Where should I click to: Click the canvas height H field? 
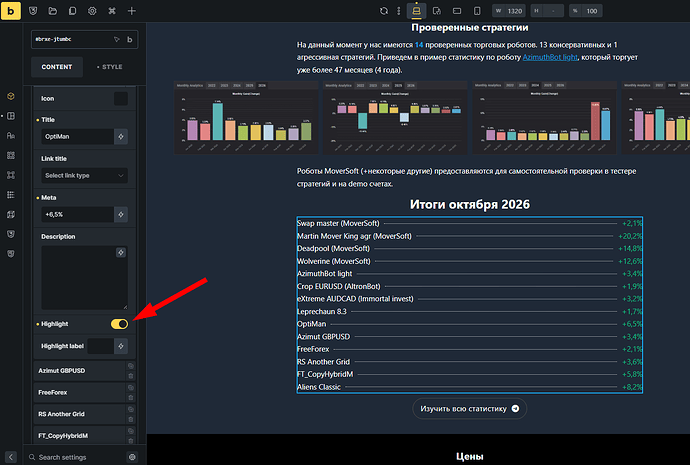[547, 11]
